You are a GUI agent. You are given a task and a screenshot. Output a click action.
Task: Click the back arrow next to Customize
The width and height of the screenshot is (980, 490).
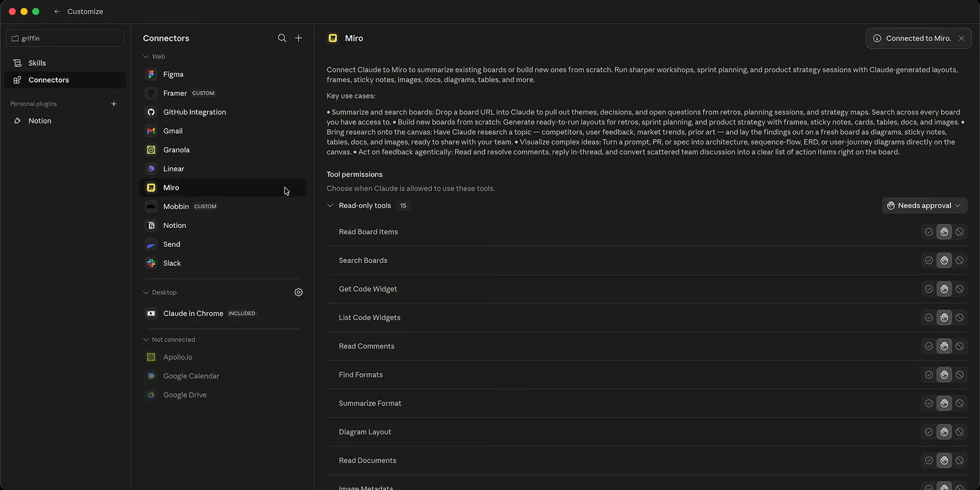click(x=57, y=12)
